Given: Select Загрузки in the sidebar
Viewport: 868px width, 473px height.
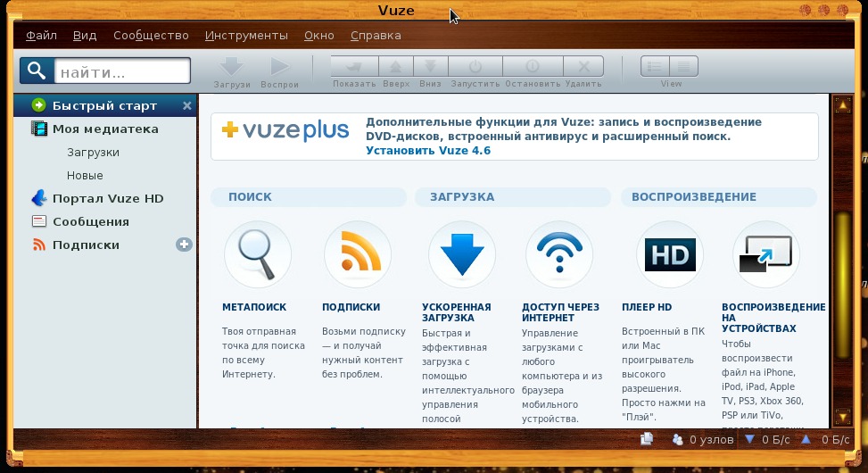Looking at the screenshot, I should (x=93, y=153).
